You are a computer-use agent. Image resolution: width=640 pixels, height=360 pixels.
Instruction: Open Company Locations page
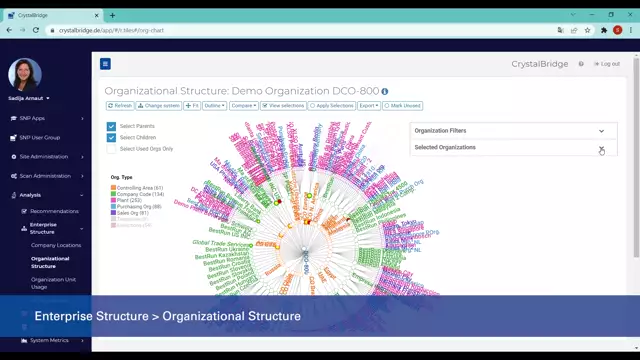click(56, 245)
